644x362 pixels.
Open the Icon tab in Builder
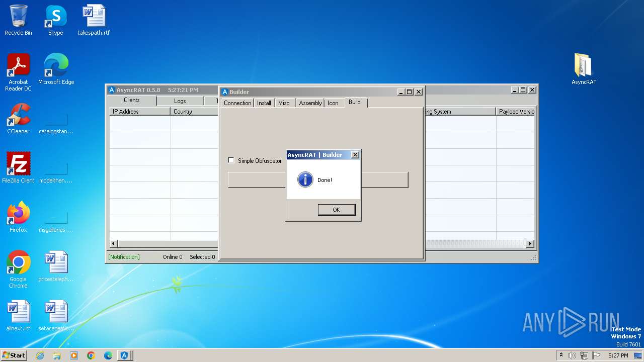tap(333, 103)
